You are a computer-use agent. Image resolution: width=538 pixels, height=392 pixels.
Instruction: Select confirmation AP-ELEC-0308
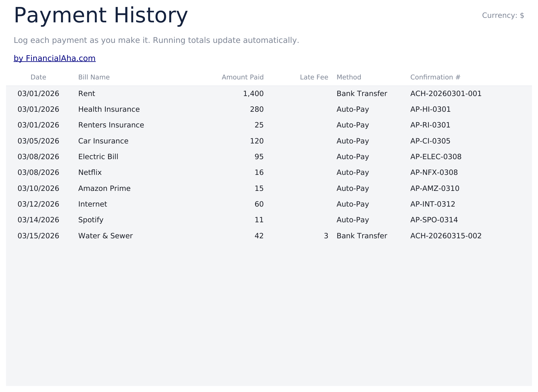(x=436, y=157)
